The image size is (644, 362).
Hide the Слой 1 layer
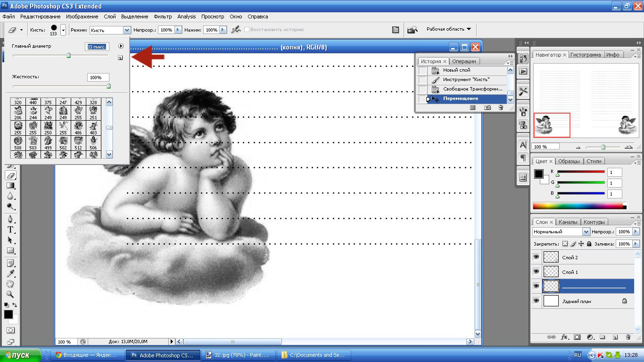tap(536, 271)
